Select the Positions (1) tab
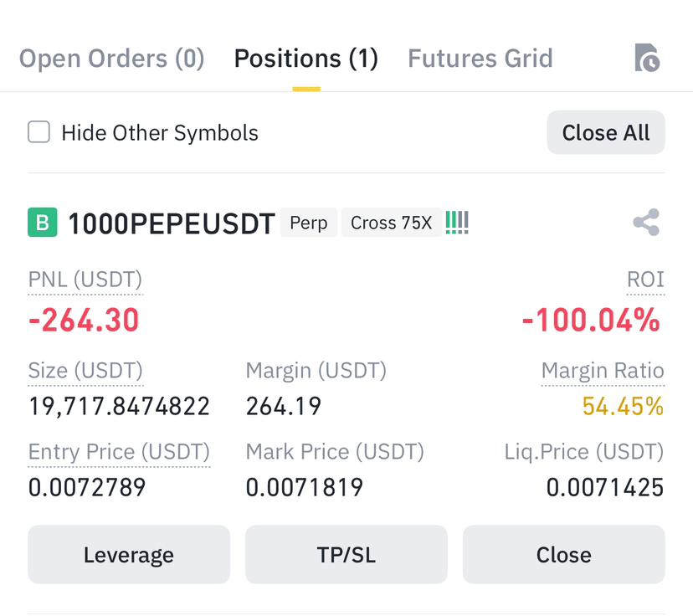The height and width of the screenshot is (616, 693). [x=306, y=59]
